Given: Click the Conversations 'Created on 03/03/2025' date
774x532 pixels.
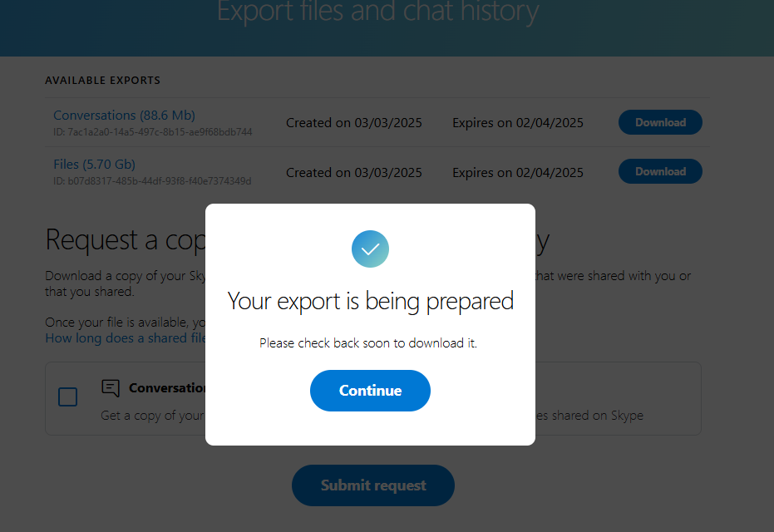Looking at the screenshot, I should tap(354, 123).
